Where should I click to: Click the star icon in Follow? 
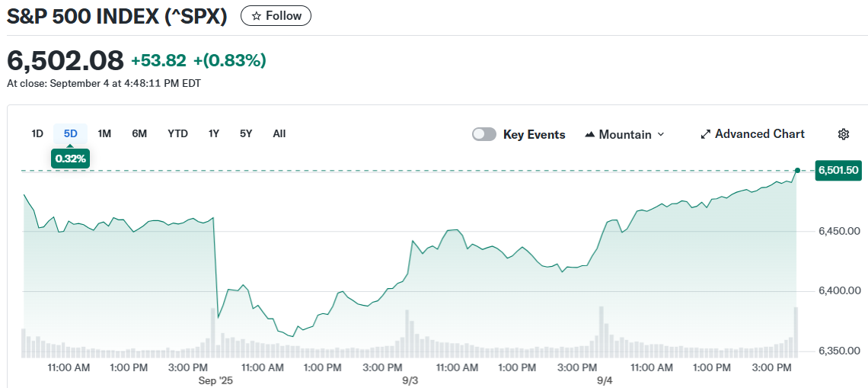256,16
